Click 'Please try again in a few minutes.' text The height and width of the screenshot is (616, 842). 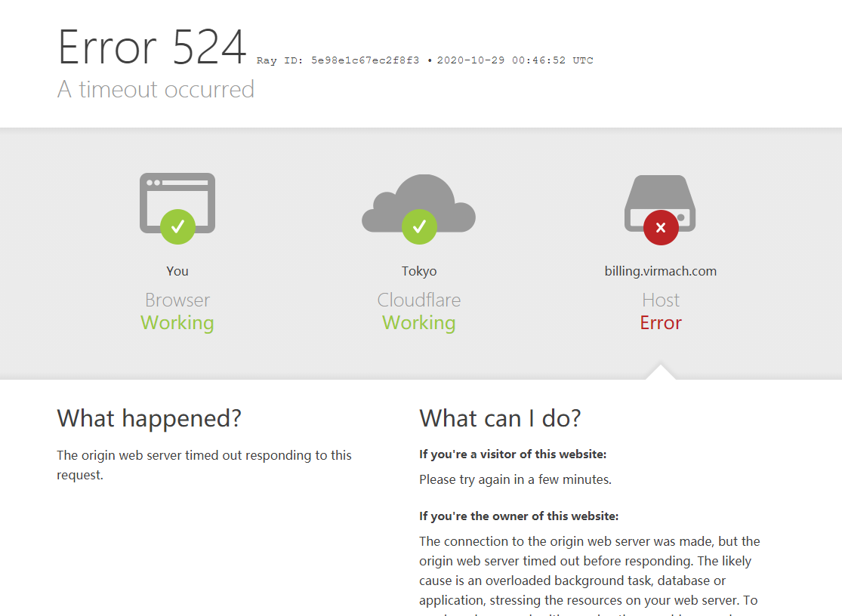(516, 479)
